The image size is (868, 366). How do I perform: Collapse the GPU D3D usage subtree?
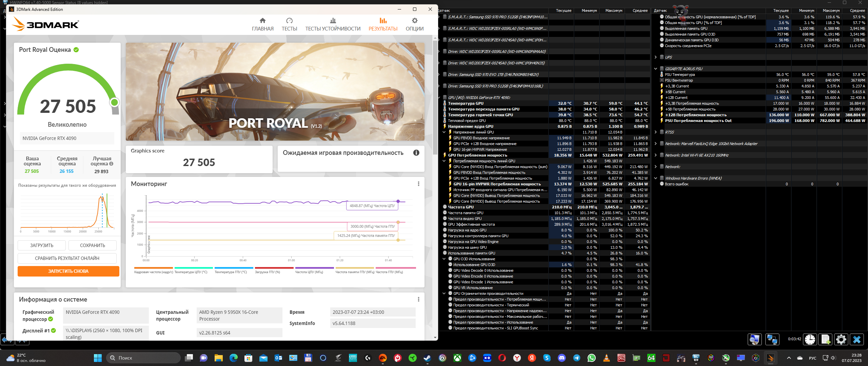coord(444,259)
